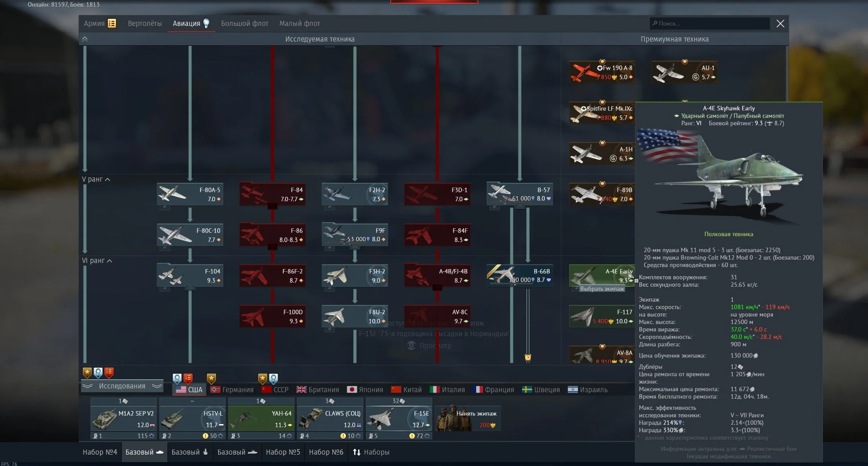The width and height of the screenshot is (868, 466).
Task: Click the F8U-2 aircraft tile
Action: [355, 316]
